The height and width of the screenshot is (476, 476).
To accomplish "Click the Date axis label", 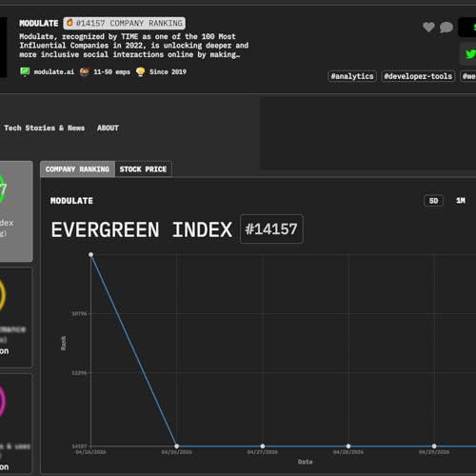I will click(306, 462).
